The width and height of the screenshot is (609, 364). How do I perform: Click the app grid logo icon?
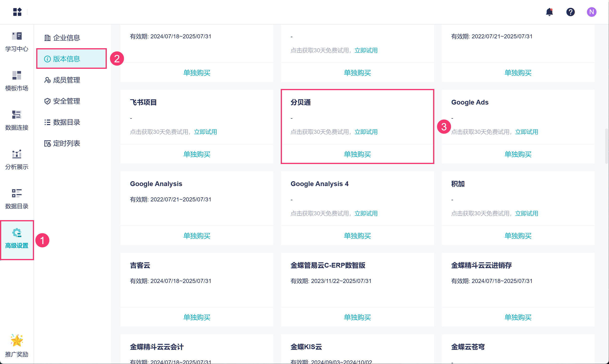coord(17,12)
